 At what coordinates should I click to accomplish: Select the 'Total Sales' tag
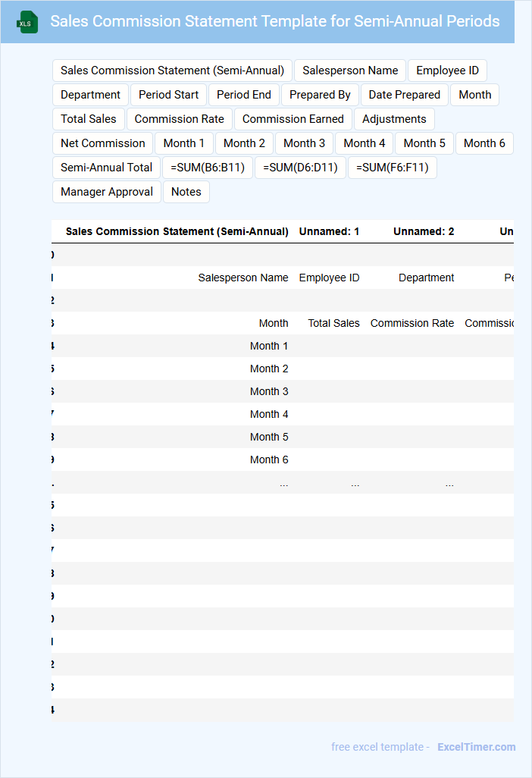(x=88, y=119)
